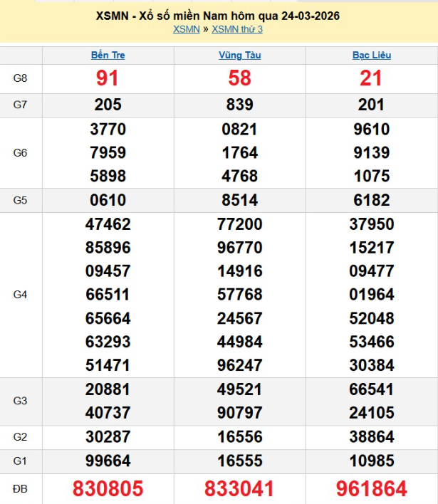Select Vũng Tàu special prize 833041

[239, 488]
